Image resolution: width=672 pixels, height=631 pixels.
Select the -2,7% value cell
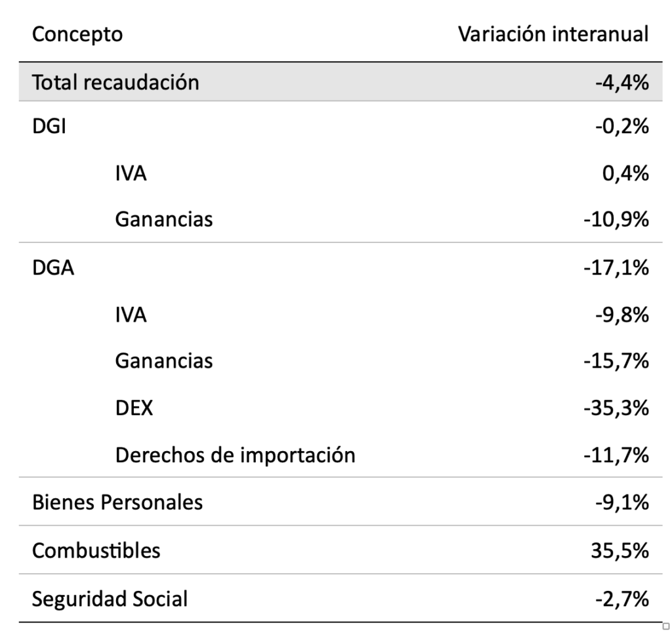pos(621,598)
